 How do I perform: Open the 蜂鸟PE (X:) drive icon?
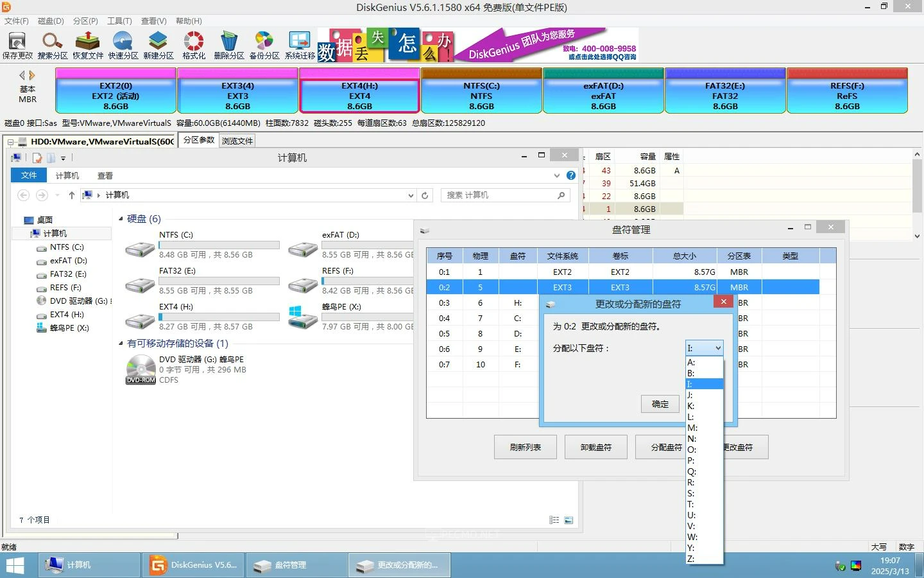point(303,318)
